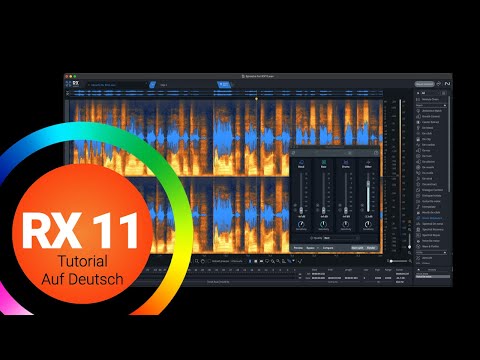The height and width of the screenshot is (360, 480).
Task: Open the Module Chain
Action: click(x=432, y=99)
